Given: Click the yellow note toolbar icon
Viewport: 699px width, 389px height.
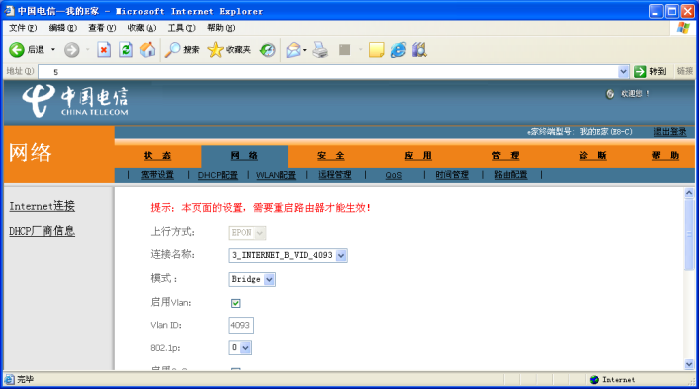Looking at the screenshot, I should pos(376,50).
